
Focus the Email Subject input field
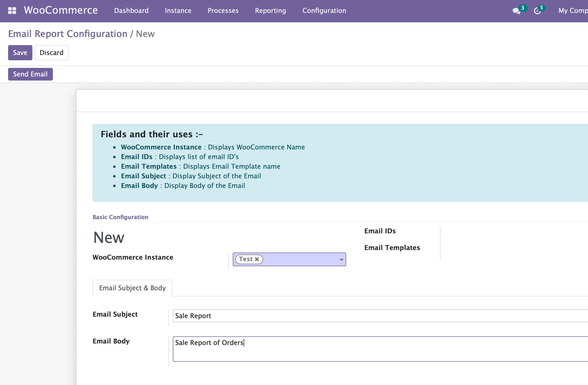[x=380, y=316]
